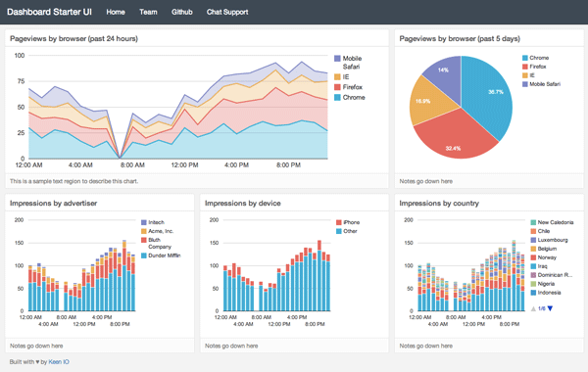Click the Impressions by device heading
588x372 pixels.
click(x=243, y=203)
